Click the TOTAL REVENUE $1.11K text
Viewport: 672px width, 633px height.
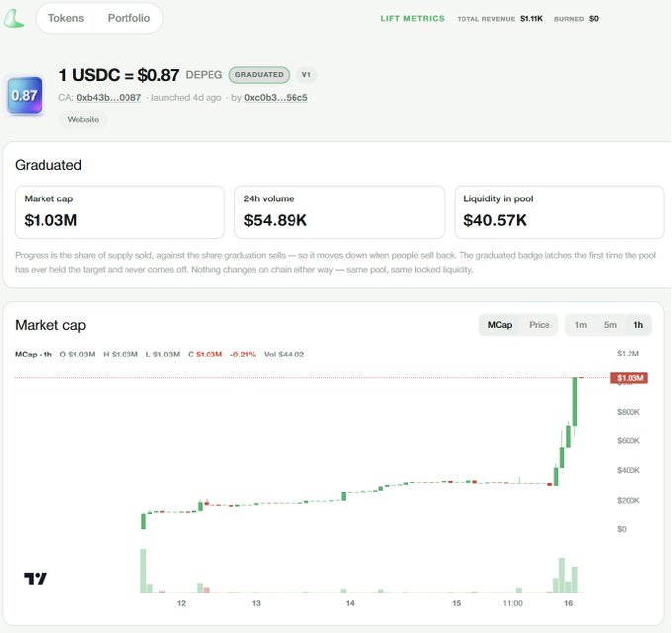tap(499, 19)
